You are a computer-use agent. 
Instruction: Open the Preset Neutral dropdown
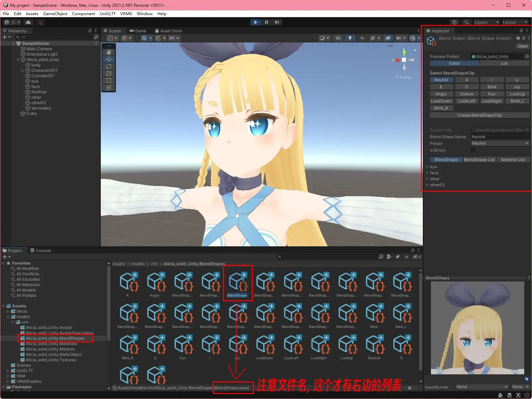[500, 143]
